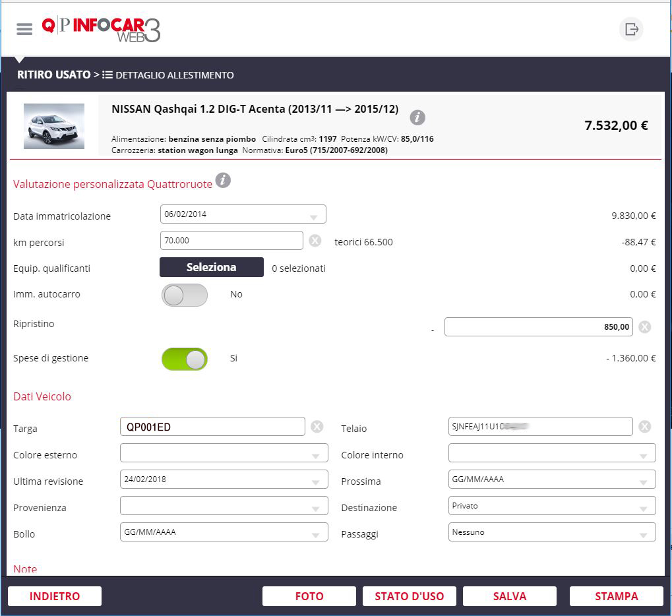Screen dimensions: 672x616
Task: Toggle the Imm. autocarro switch
Action: 184,295
